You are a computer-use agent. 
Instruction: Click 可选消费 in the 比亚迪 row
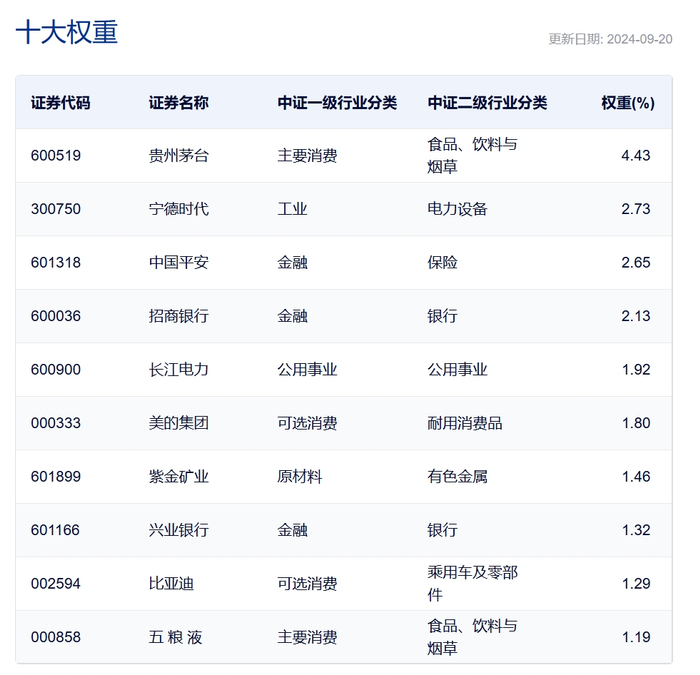pos(307,583)
